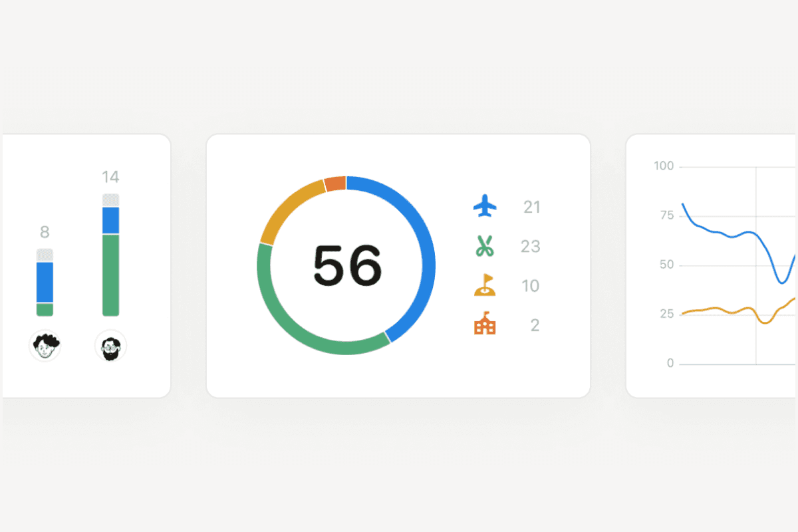Click the airplane count value 21
The image size is (798, 532).
pyautogui.click(x=532, y=207)
